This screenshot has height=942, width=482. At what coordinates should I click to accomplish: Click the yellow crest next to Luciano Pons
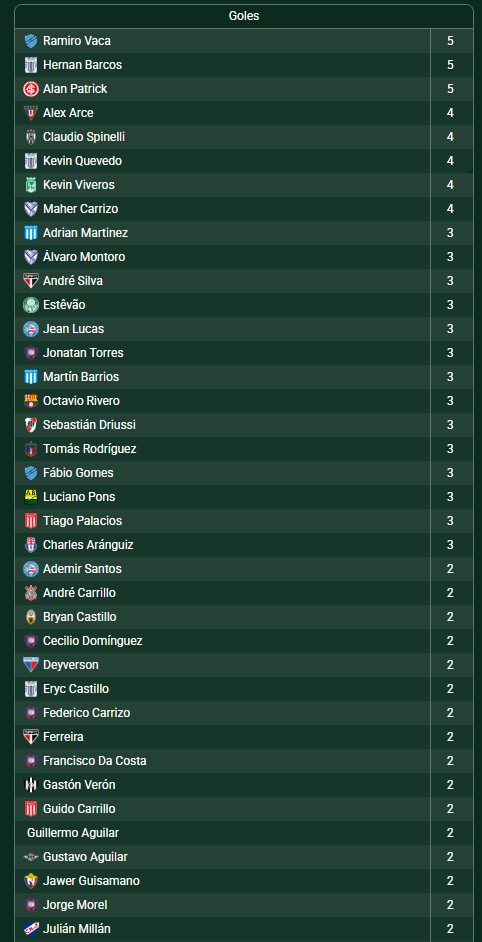coord(31,497)
